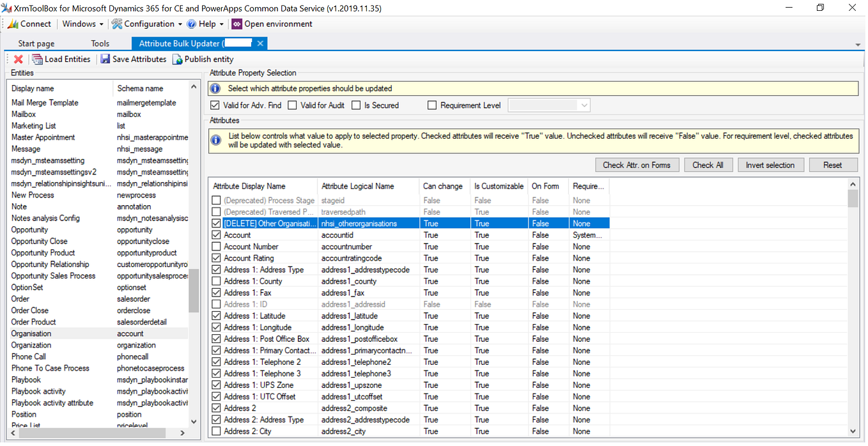Click the red X close icon on the toolbar
This screenshot has height=446, width=868.
click(x=17, y=59)
